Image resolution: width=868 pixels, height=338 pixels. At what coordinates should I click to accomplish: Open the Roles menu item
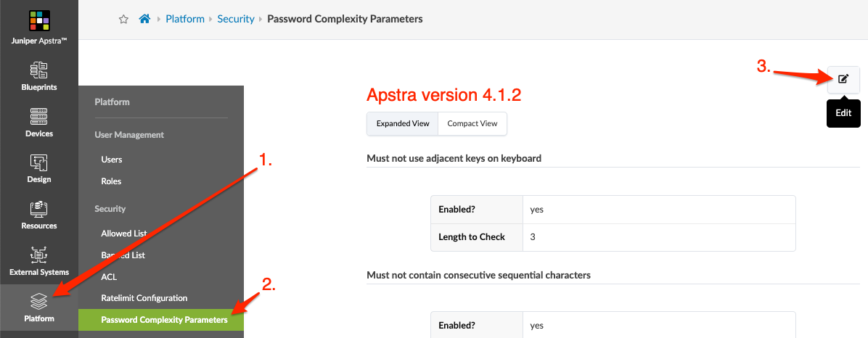(111, 181)
